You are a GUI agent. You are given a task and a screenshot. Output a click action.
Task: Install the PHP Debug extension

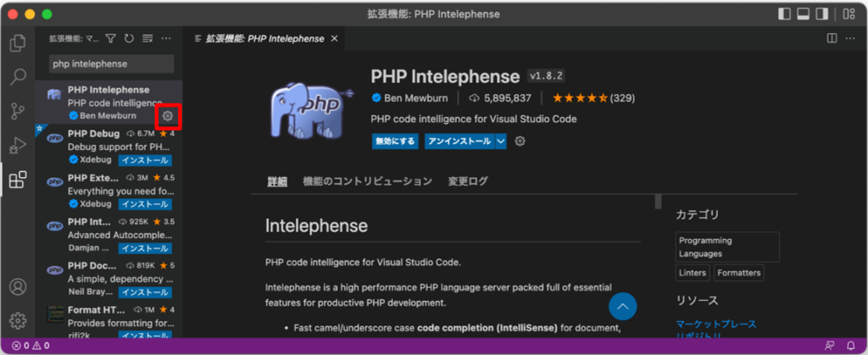tap(145, 160)
